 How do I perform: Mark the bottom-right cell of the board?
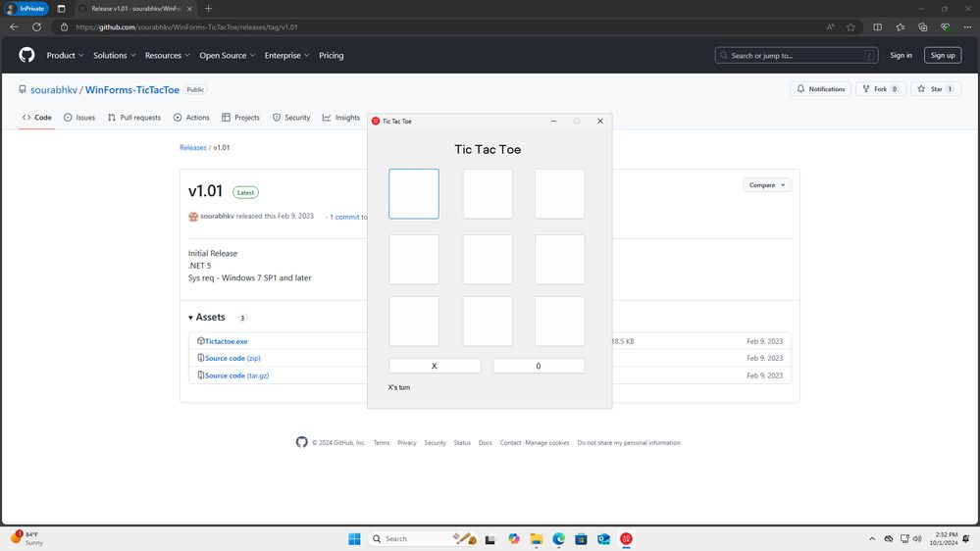559,322
